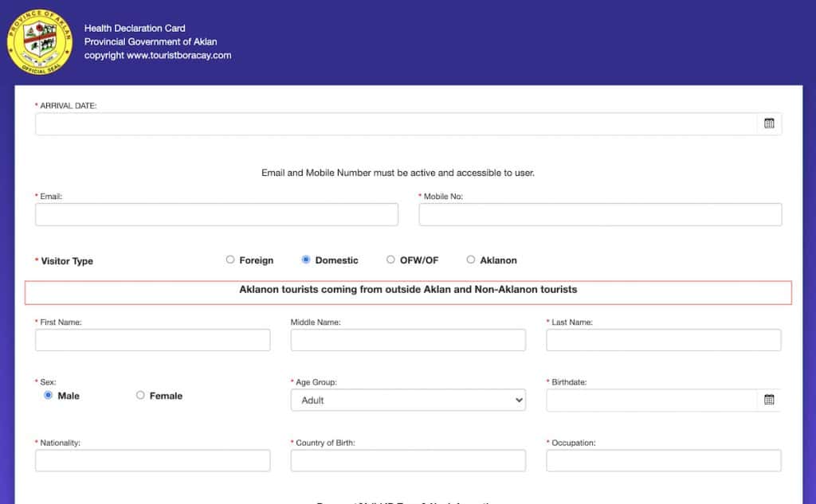Open the Birthdate calendar picker icon
This screenshot has width=816, height=504.
(769, 400)
